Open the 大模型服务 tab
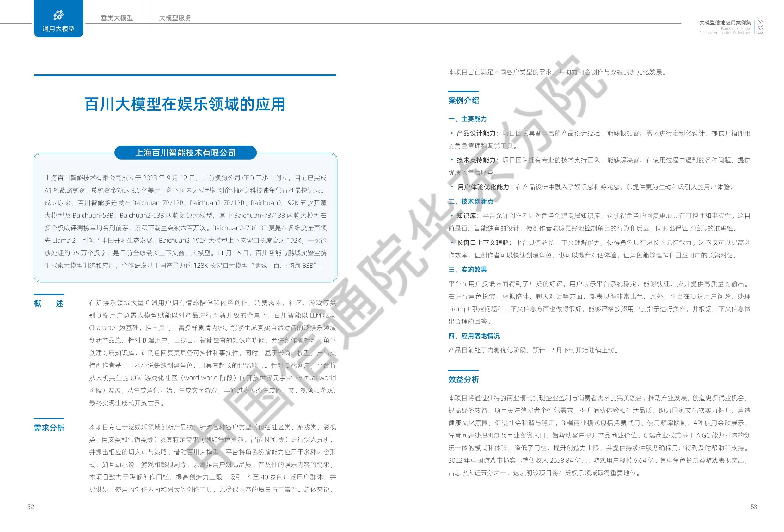Viewport: 784px width, 532px height. [x=175, y=18]
